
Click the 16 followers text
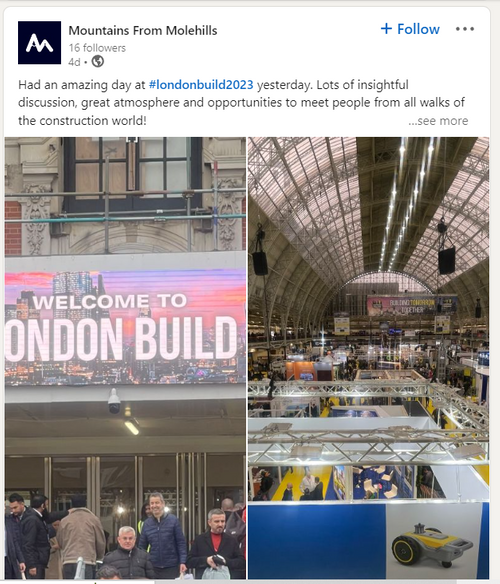(97, 48)
